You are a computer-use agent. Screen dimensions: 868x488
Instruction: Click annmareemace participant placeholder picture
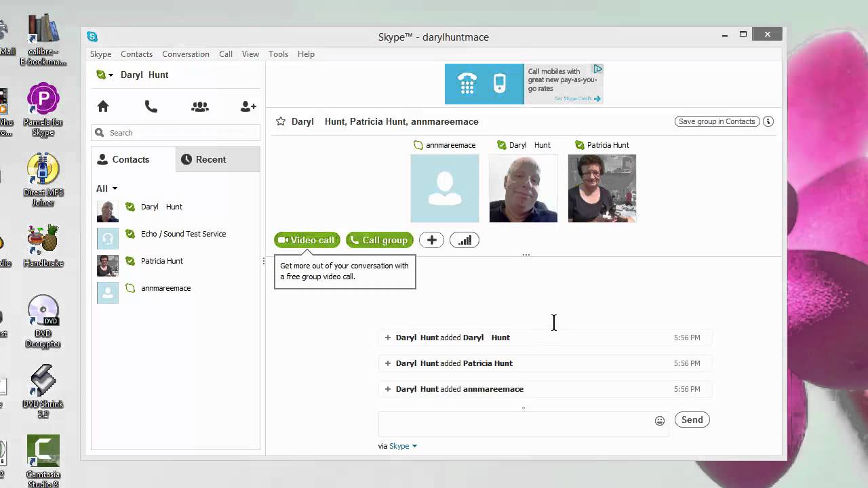pos(445,188)
